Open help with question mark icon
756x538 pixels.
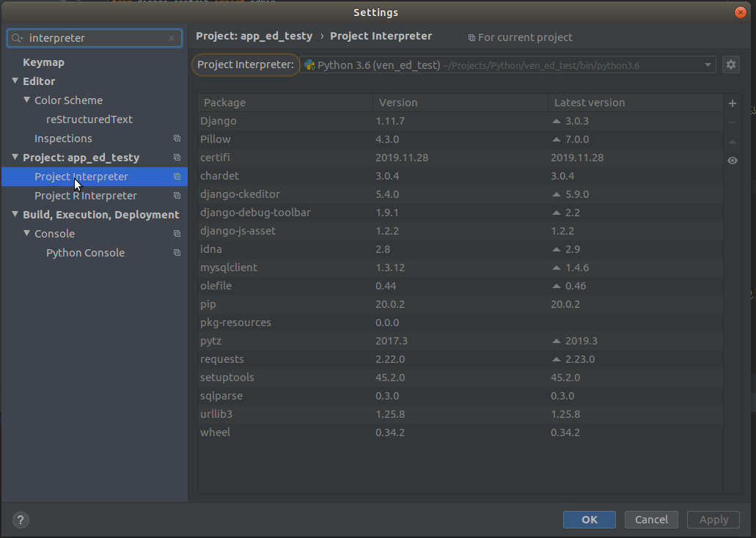coord(21,520)
